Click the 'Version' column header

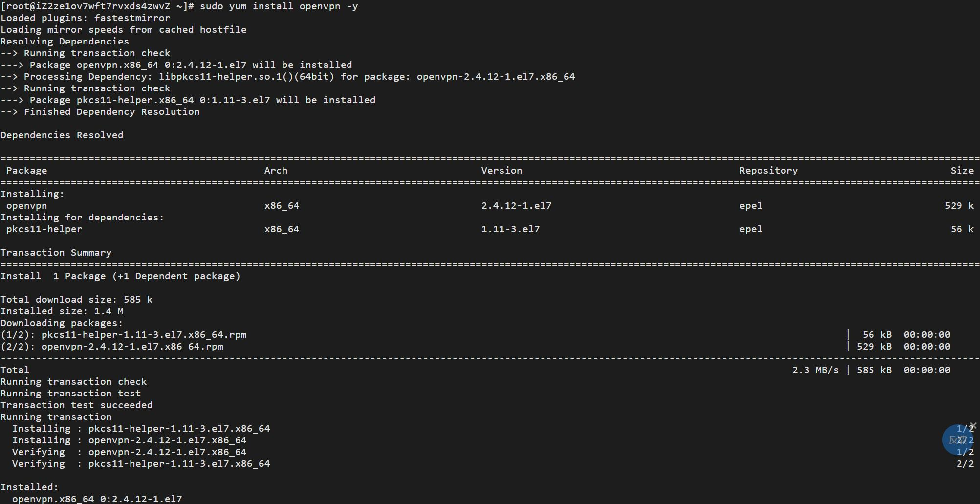click(501, 171)
